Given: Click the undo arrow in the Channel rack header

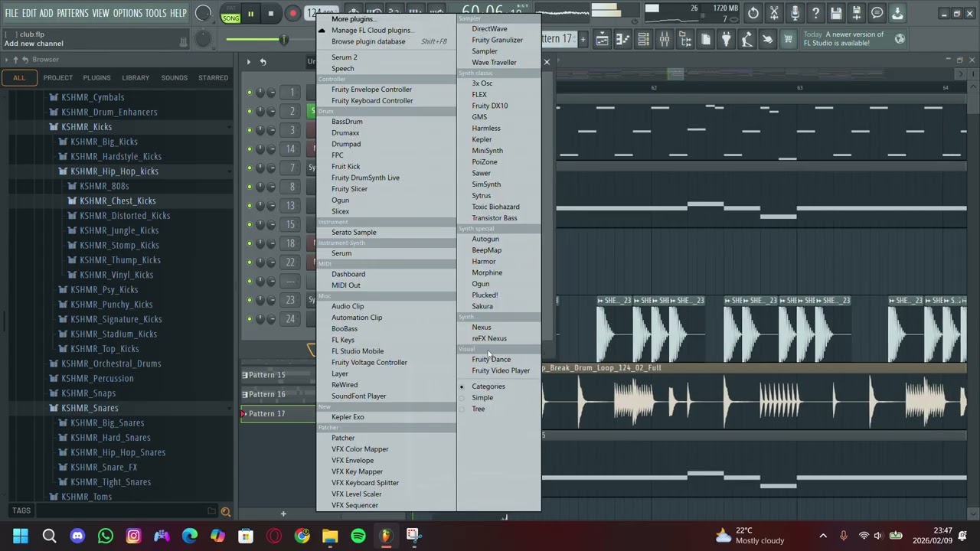Looking at the screenshot, I should click(x=263, y=62).
